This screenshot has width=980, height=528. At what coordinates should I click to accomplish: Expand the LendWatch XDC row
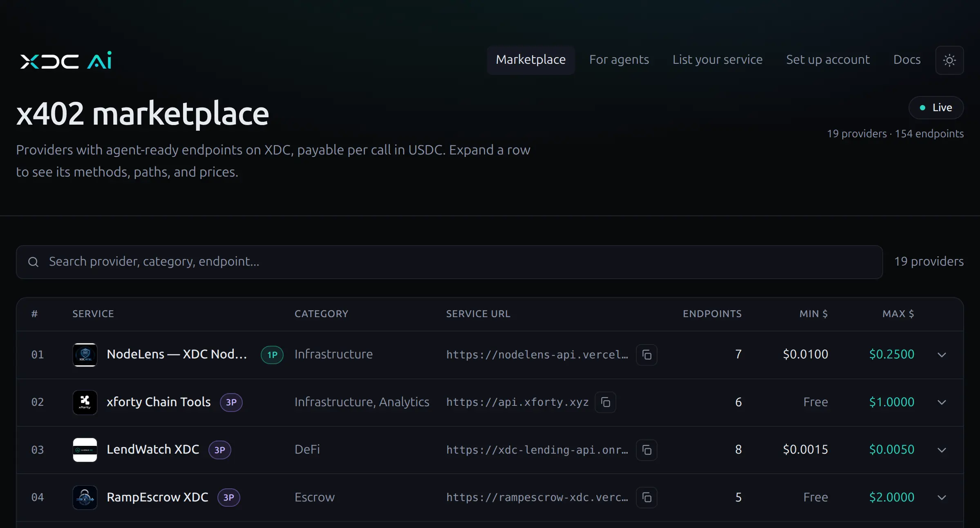[x=942, y=450]
